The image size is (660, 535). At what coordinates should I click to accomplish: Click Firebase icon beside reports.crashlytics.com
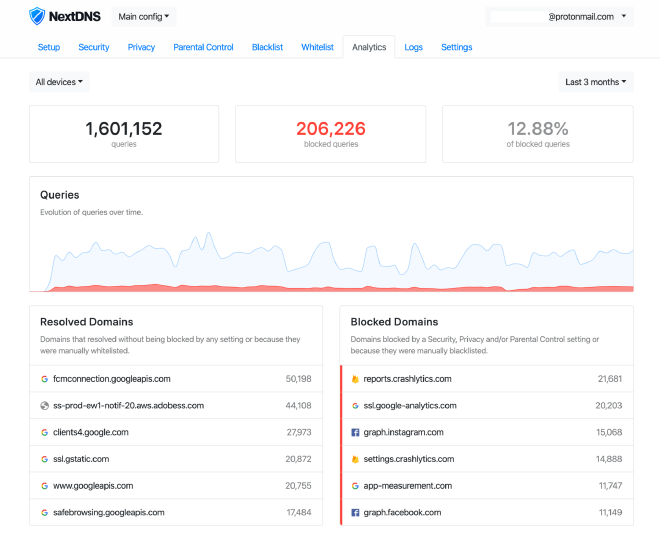click(355, 379)
